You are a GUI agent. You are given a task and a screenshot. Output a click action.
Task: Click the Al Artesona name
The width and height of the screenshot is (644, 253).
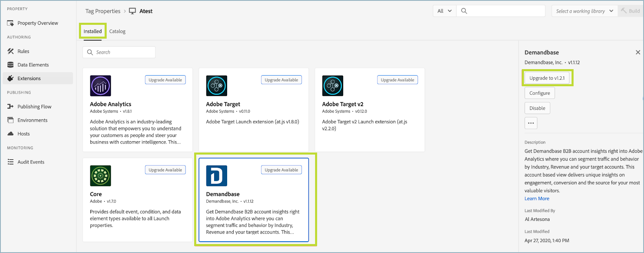click(x=537, y=219)
